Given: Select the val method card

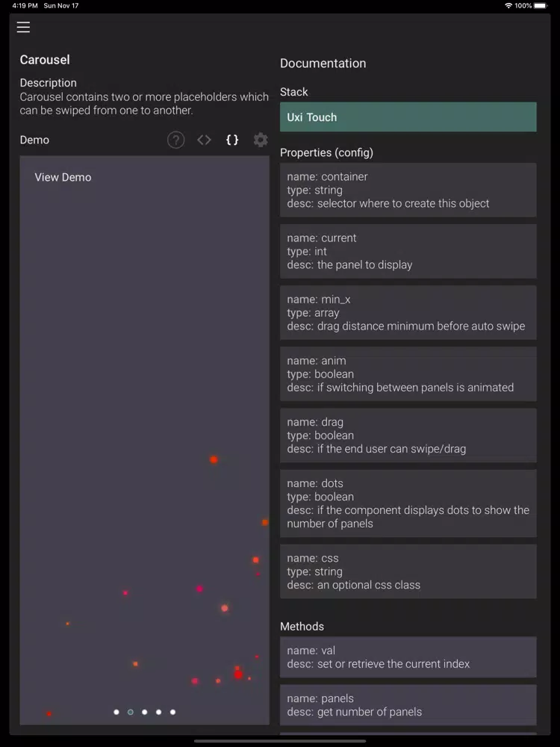Looking at the screenshot, I should [x=408, y=657].
